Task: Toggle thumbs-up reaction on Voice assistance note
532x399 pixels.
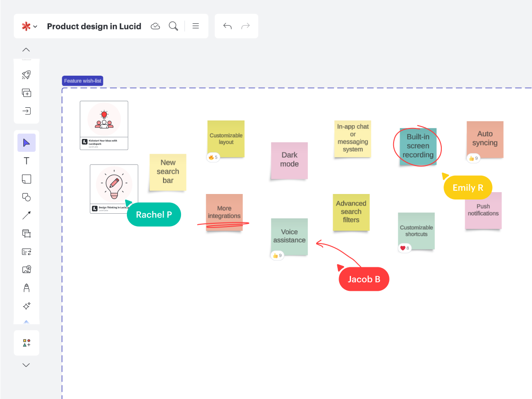Action: pyautogui.click(x=277, y=255)
